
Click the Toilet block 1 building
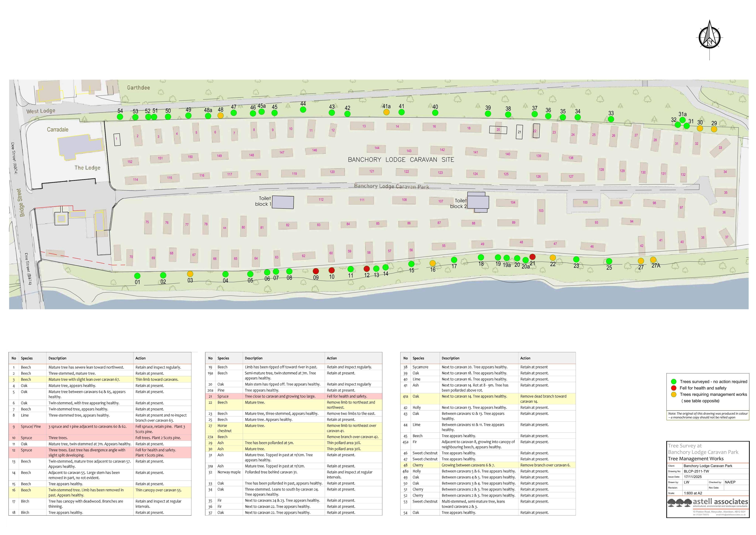point(283,202)
